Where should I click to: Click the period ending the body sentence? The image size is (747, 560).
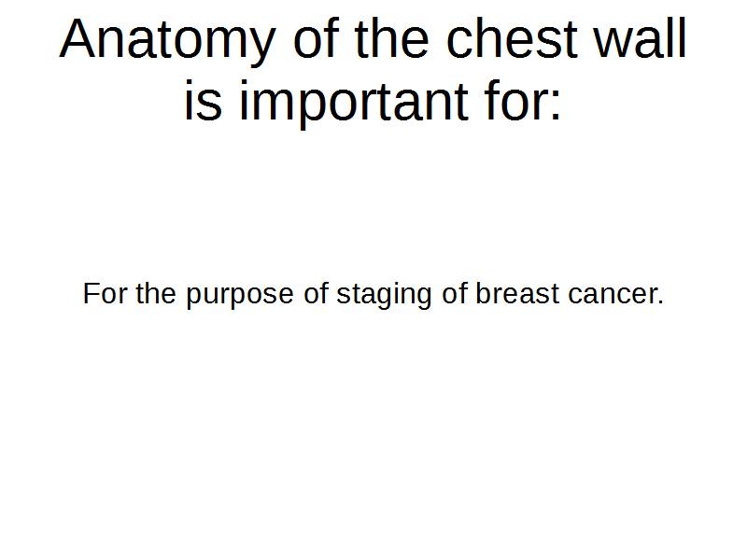[660, 301]
